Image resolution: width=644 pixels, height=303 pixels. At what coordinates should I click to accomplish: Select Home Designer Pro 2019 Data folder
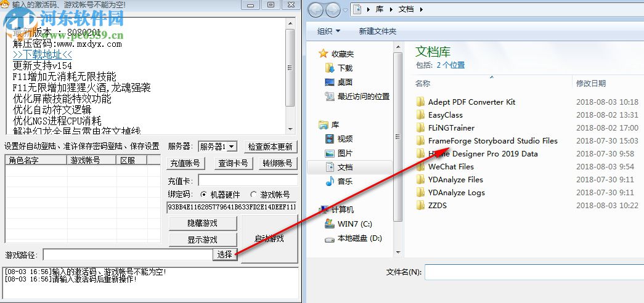coord(483,153)
